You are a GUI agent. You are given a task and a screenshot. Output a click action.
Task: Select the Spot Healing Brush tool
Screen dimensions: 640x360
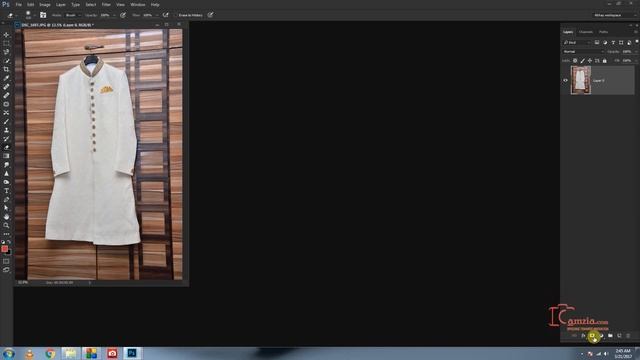tap(6, 87)
